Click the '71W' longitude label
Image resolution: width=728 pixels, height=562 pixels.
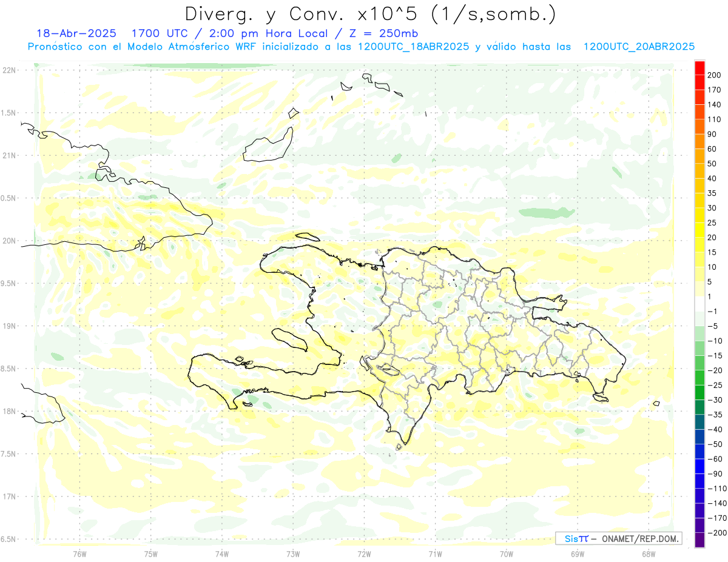click(435, 554)
